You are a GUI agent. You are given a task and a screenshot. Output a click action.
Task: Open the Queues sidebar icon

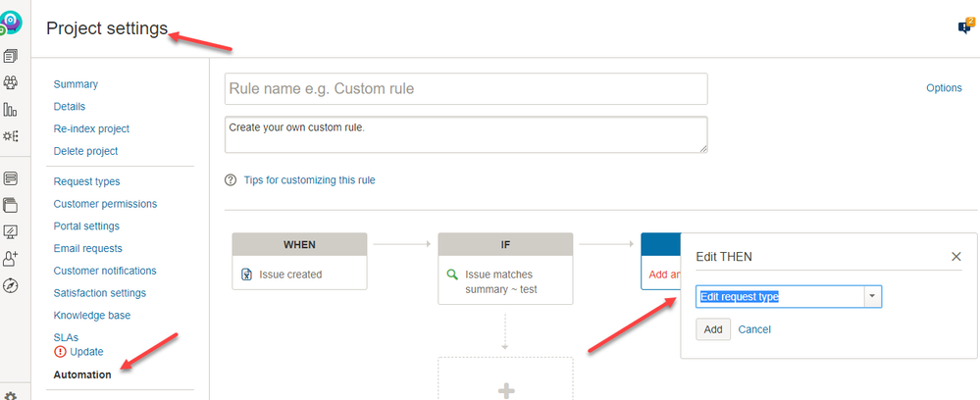coord(11,57)
